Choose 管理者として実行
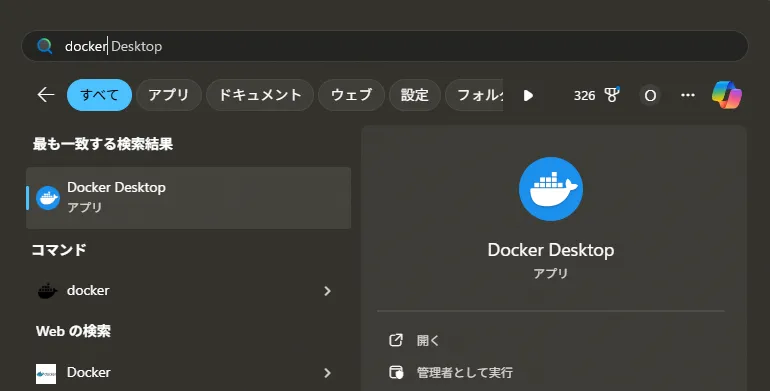This screenshot has height=391, width=770. [465, 373]
